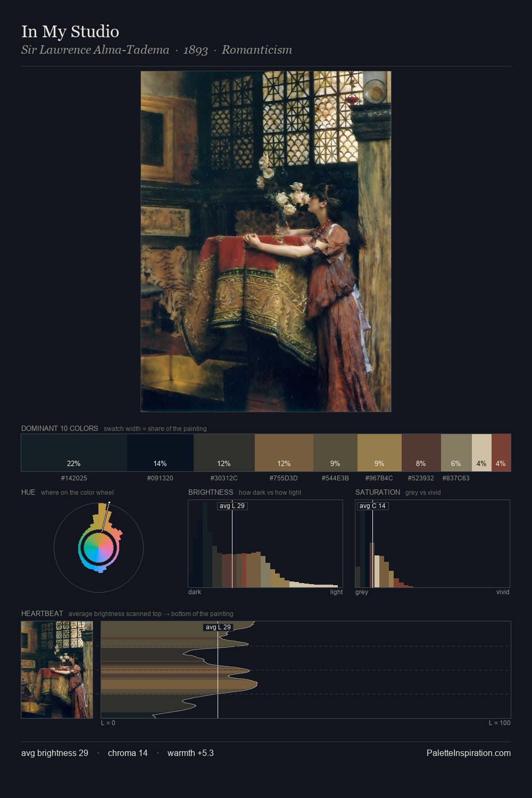Click the HEARTBEAT section heading
The height and width of the screenshot is (798, 532).
42,613
